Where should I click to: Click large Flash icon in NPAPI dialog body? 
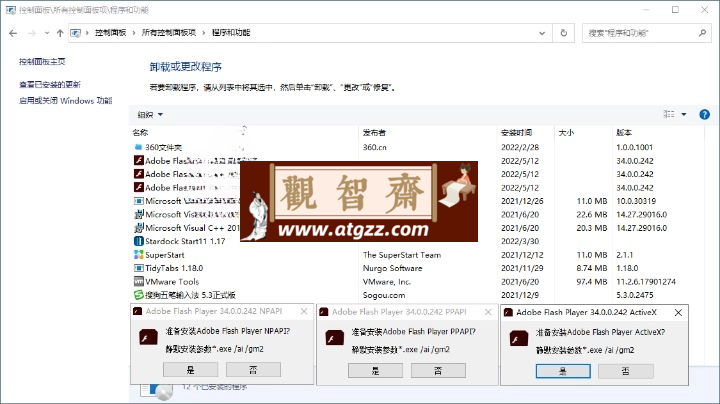148,337
